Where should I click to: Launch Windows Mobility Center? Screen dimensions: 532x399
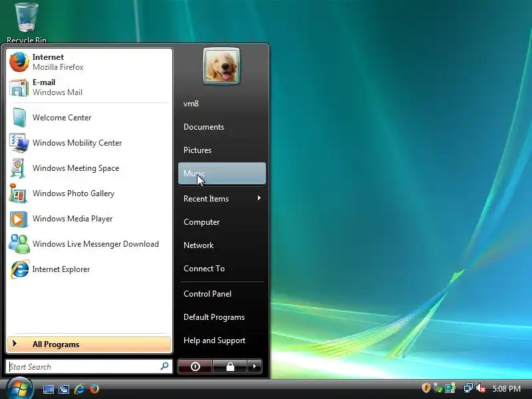pos(89,143)
